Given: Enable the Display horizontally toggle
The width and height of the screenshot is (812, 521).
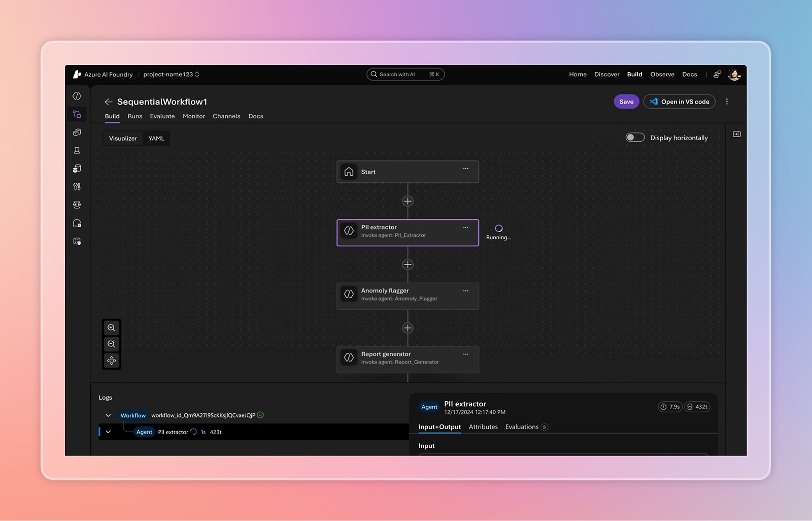Looking at the screenshot, I should 635,137.
